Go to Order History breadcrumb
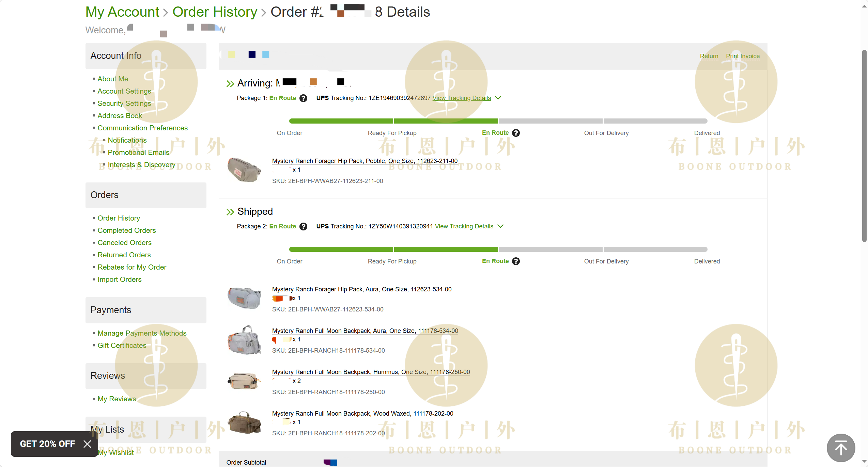Screen dimensions: 868x467 click(215, 12)
